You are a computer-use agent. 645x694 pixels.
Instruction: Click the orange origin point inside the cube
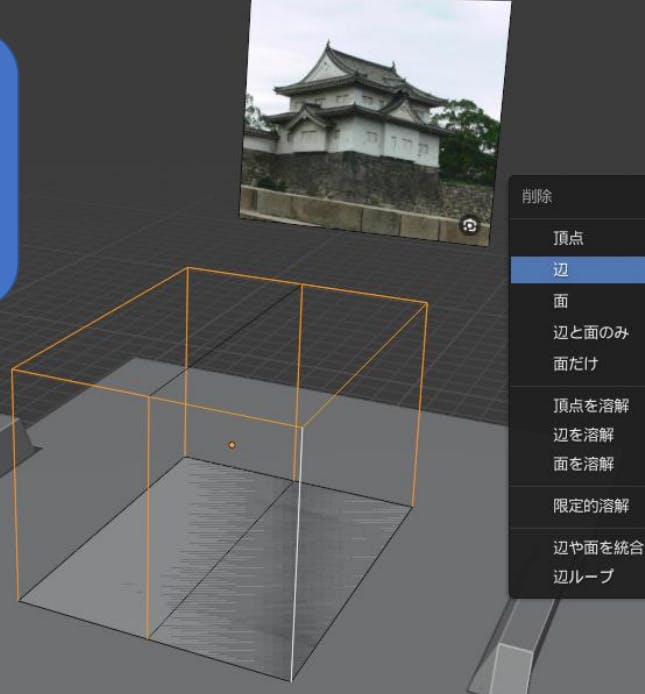(x=232, y=445)
